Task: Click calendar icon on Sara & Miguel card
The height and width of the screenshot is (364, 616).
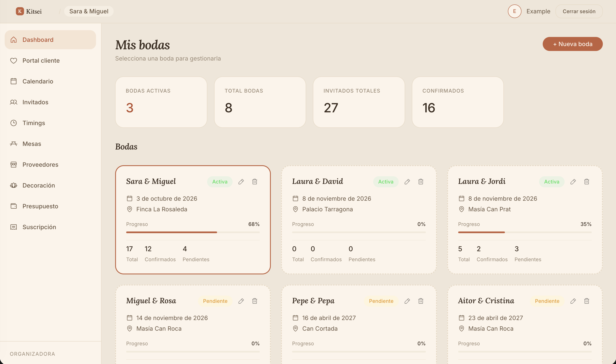Action: point(130,198)
